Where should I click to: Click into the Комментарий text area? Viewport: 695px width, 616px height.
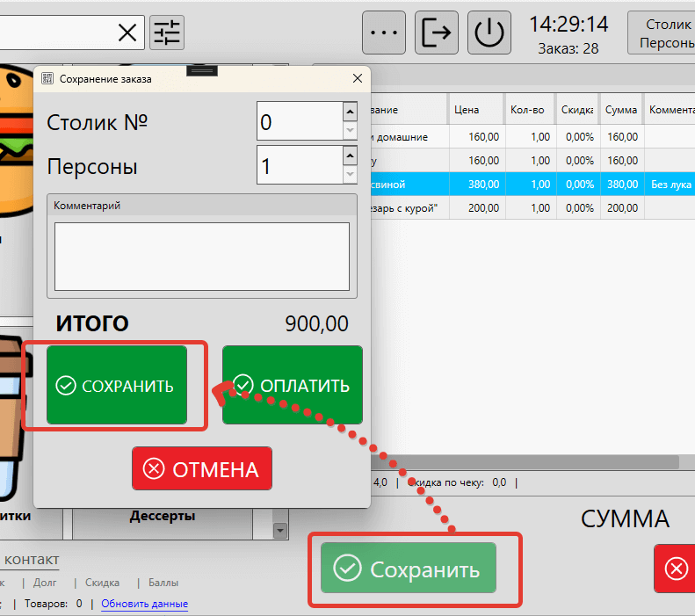coord(202,256)
